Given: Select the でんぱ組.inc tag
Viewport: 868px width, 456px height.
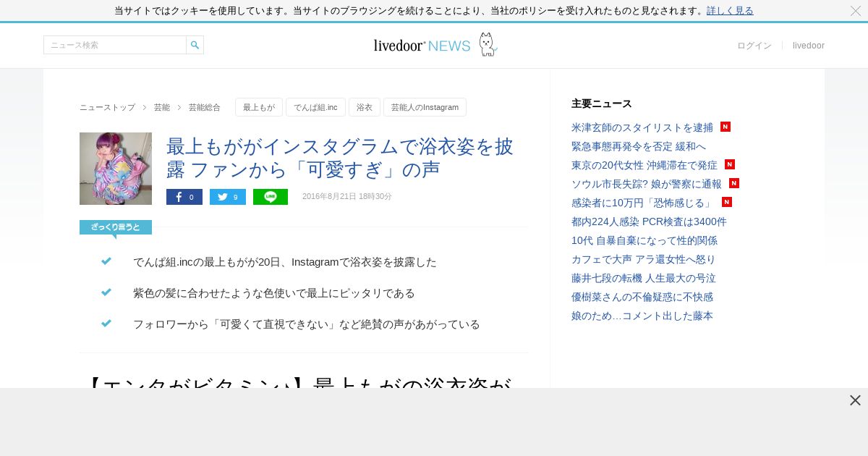Looking at the screenshot, I should click(315, 107).
